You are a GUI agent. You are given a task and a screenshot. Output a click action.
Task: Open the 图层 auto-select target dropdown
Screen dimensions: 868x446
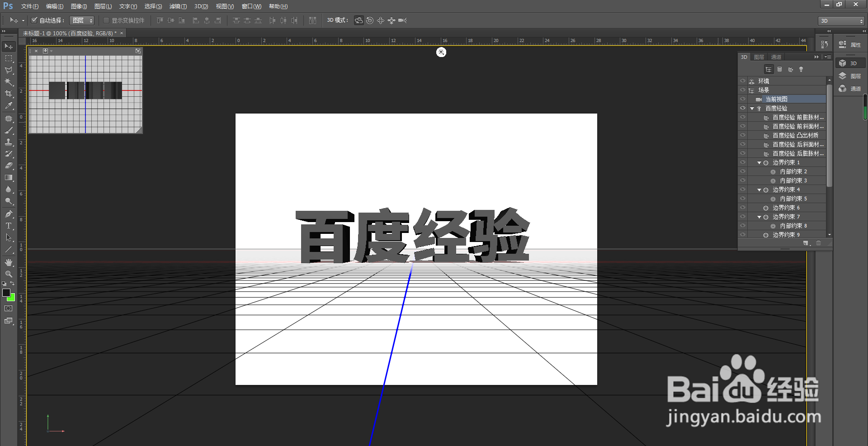coord(82,20)
